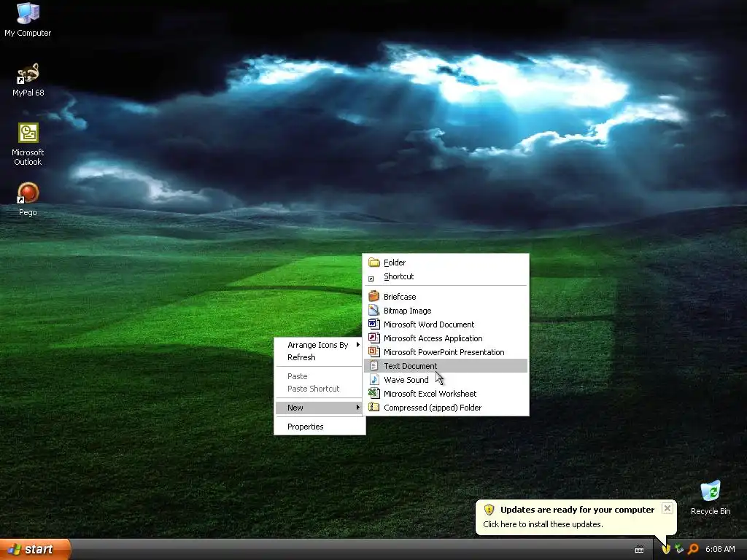Click 'Click here to install these updates' text

point(543,524)
